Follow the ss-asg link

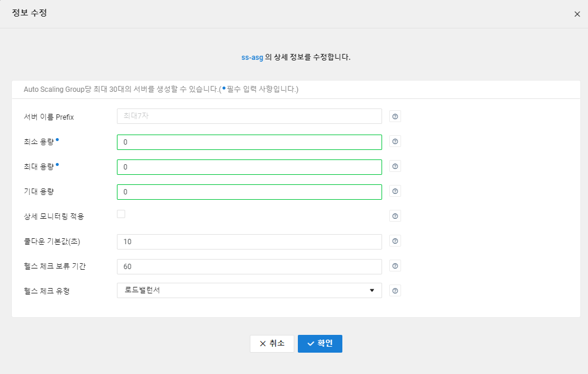click(252, 57)
